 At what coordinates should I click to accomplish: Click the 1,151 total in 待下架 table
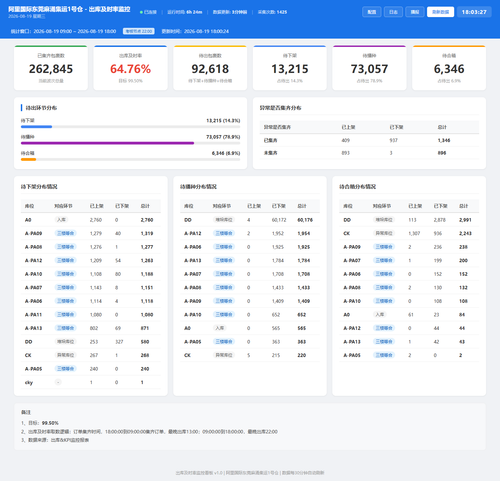click(147, 288)
